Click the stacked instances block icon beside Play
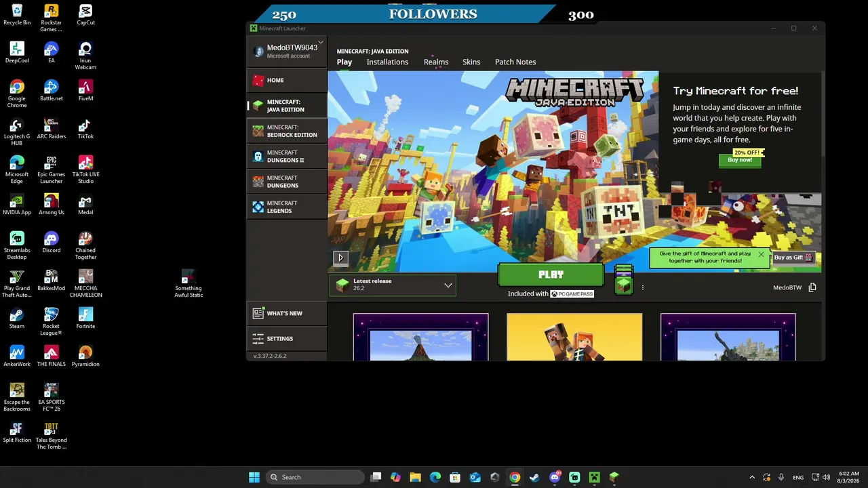Image resolution: width=868 pixels, height=488 pixels. pyautogui.click(x=624, y=279)
